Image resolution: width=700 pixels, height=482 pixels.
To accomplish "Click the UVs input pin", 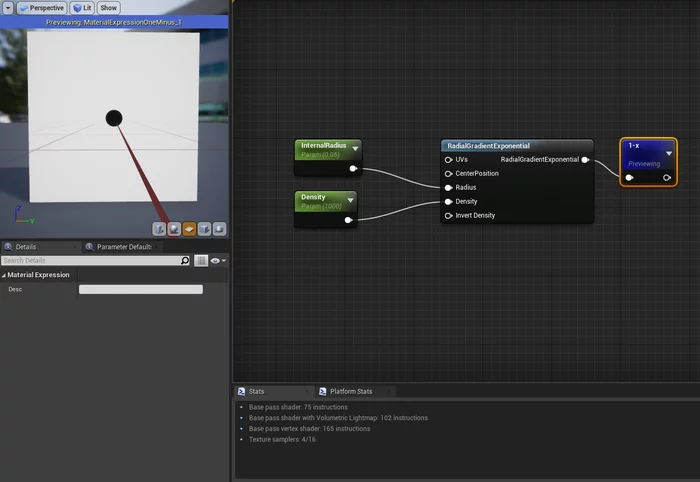I will 449,160.
